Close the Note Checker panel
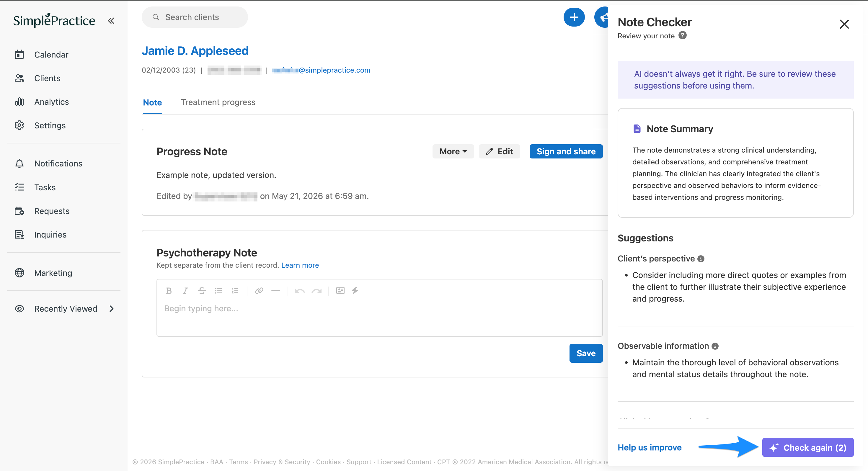This screenshot has height=471, width=868. tap(844, 24)
